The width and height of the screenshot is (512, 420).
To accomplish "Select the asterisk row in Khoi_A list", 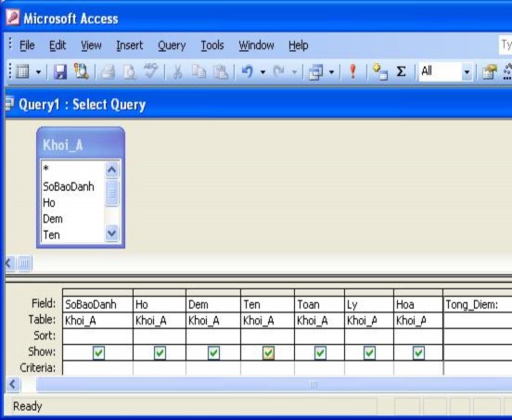I will tap(73, 169).
